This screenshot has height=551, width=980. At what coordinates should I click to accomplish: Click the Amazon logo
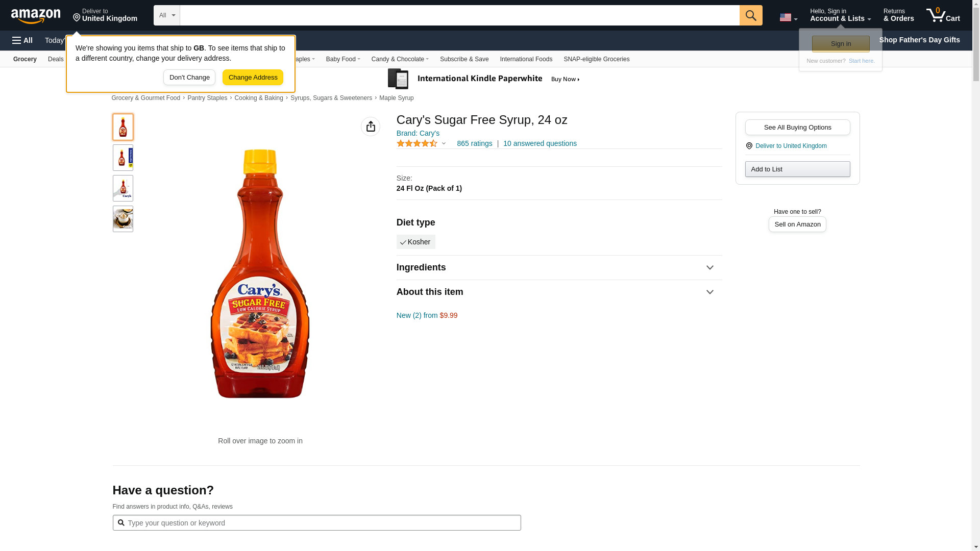click(x=36, y=16)
